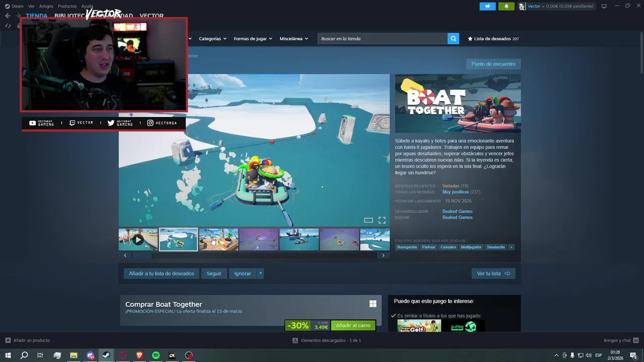Open the Muy positivas reviews link
The image size is (644, 362).
(455, 192)
